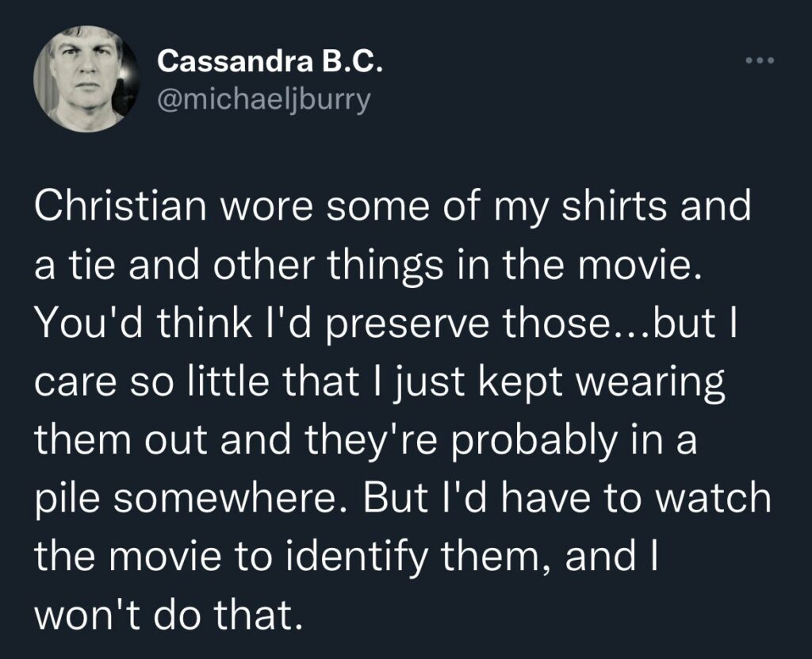812x659 pixels.
Task: Open the Cassandra B.C. profile name
Action: [x=270, y=62]
